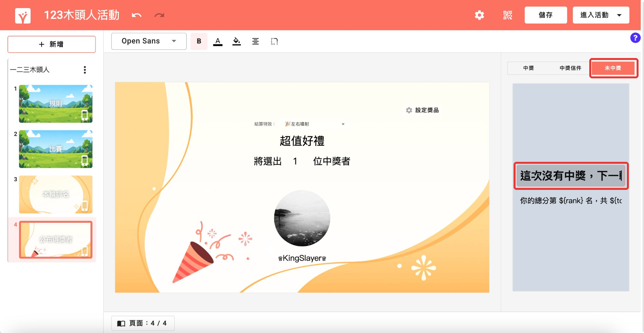Open the settings gear in header
644x333 pixels.
click(479, 15)
